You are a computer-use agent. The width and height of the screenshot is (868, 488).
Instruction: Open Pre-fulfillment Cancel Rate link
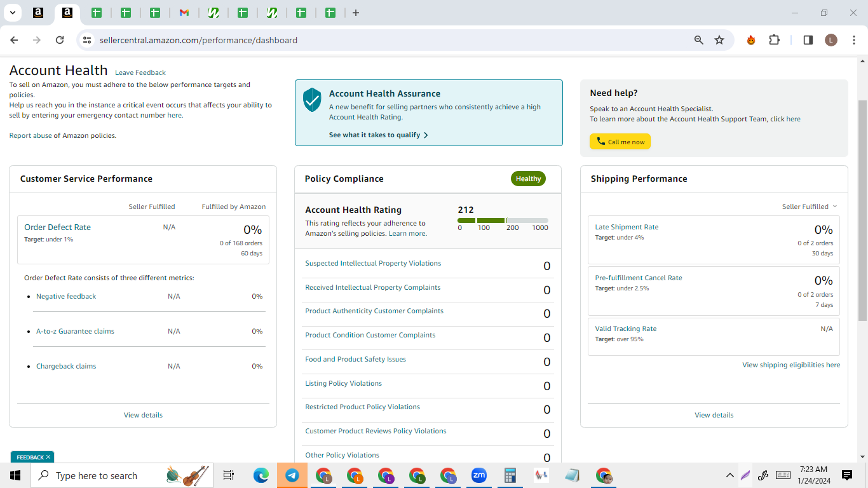coord(639,278)
